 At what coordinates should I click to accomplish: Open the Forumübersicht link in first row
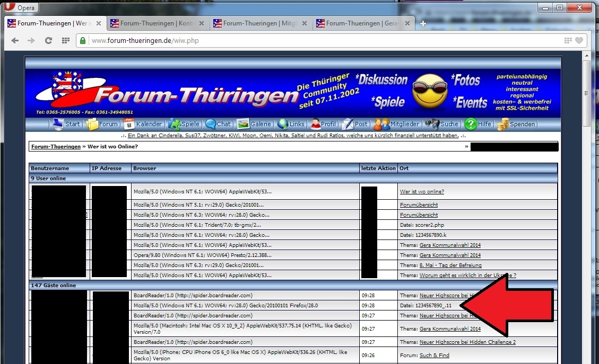[419, 205]
